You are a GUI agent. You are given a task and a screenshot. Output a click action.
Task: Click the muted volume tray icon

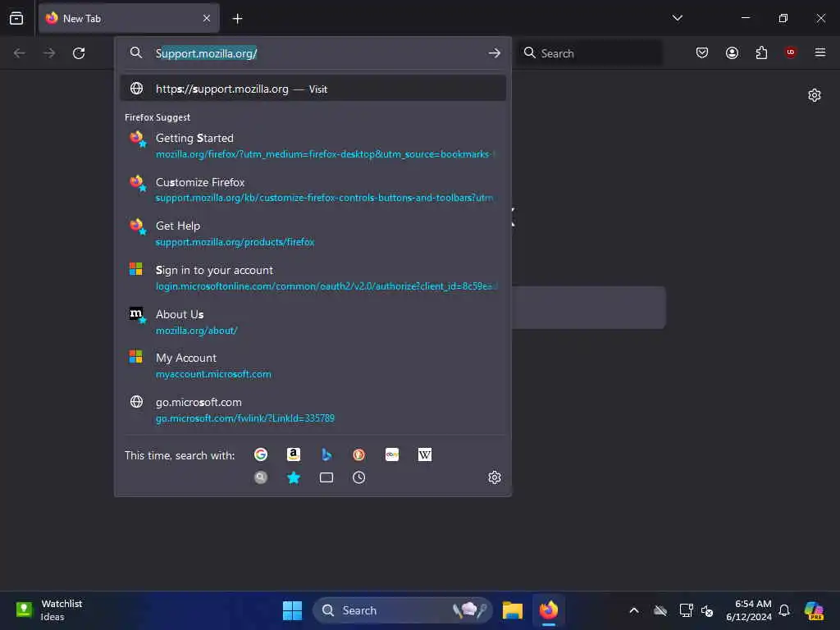[x=707, y=610]
